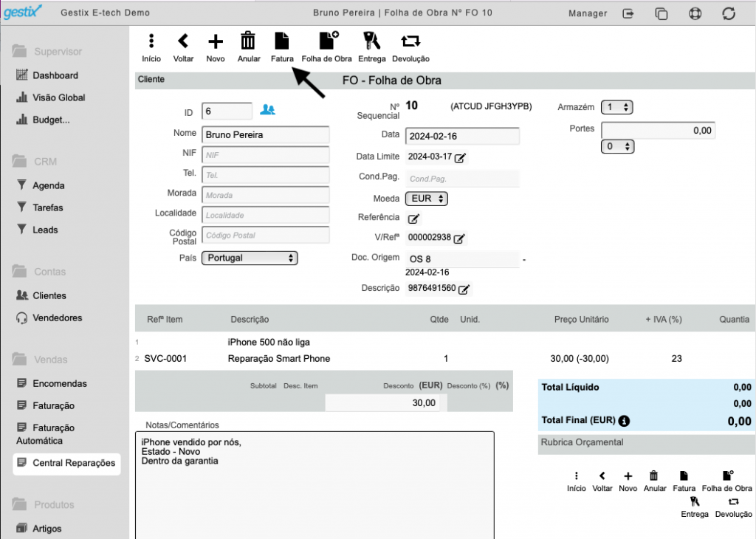
Task: Click the refresh icon in header
Action: 729,13
